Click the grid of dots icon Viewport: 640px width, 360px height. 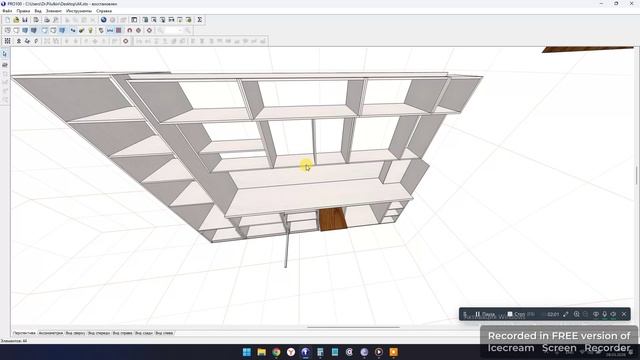tap(7, 41)
